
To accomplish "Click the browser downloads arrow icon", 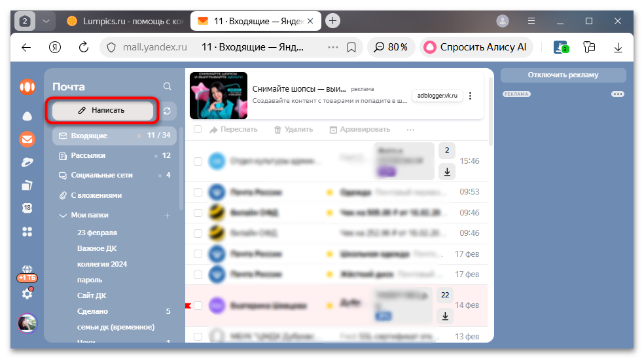I will [x=618, y=47].
